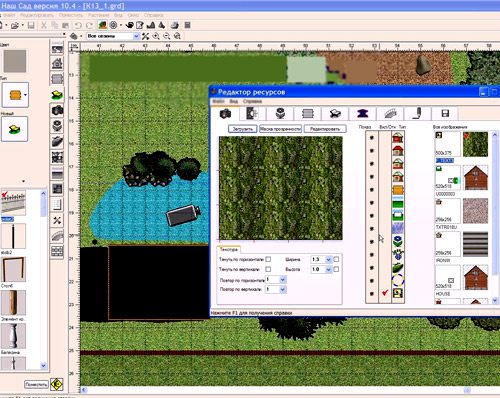The height and width of the screenshot is (398, 500).
Task: Open the Справка menu in Редактор ресурсов
Action: click(252, 101)
